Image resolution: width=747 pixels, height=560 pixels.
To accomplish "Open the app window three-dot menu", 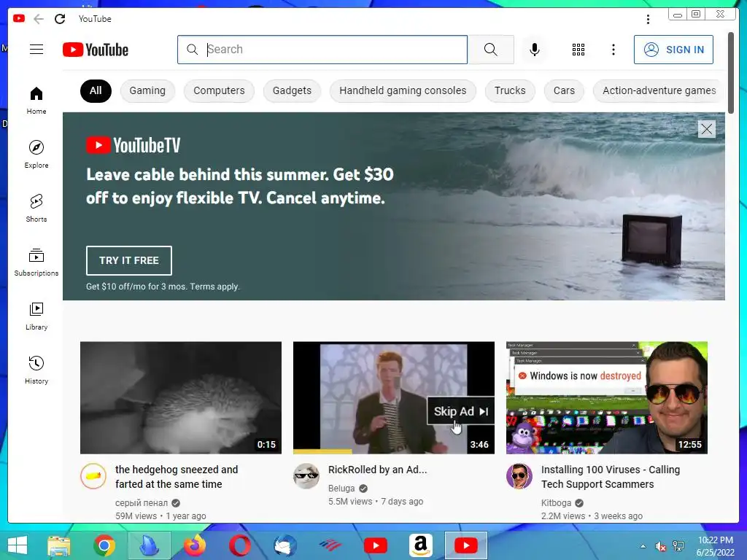I will point(648,19).
